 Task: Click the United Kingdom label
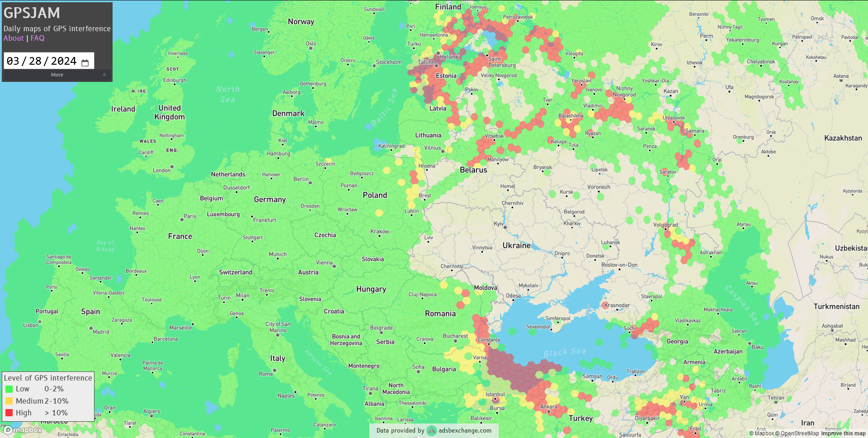tap(170, 112)
